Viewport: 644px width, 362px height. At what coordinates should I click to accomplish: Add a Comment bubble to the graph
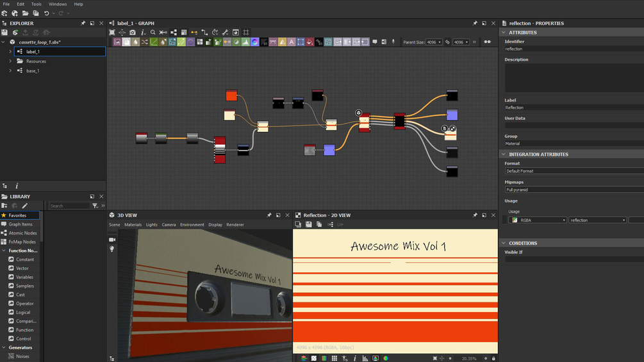(x=375, y=42)
